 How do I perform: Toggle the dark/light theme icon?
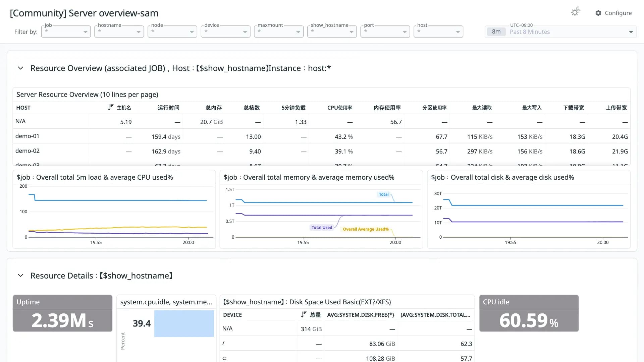pyautogui.click(x=576, y=12)
